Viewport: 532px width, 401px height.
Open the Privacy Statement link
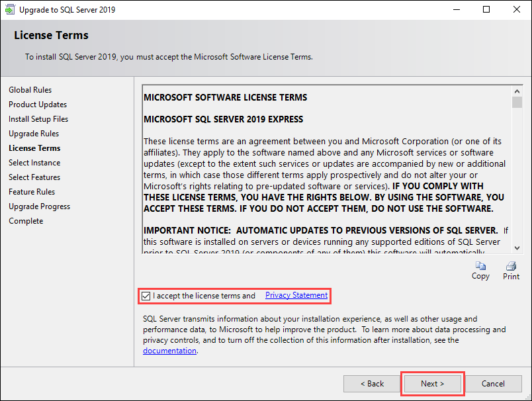click(x=296, y=295)
